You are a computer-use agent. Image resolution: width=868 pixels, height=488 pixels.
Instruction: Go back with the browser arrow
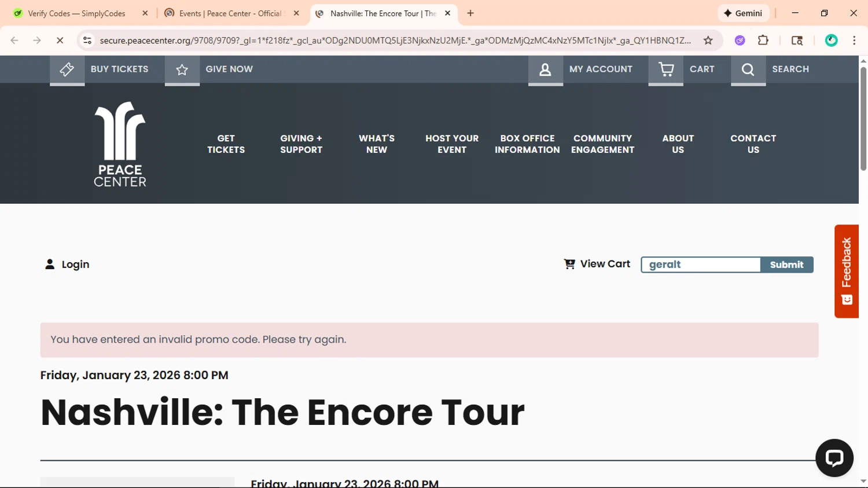[x=14, y=41]
